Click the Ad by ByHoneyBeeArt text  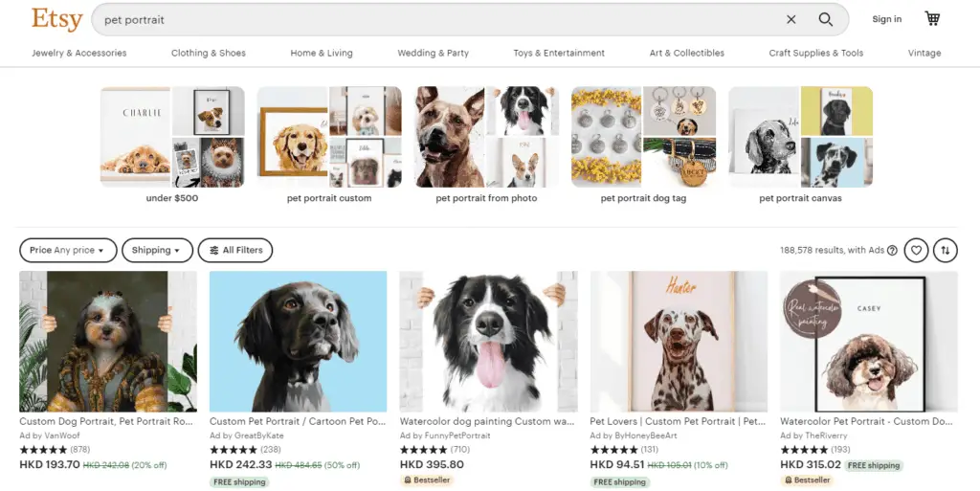pyautogui.click(x=634, y=435)
